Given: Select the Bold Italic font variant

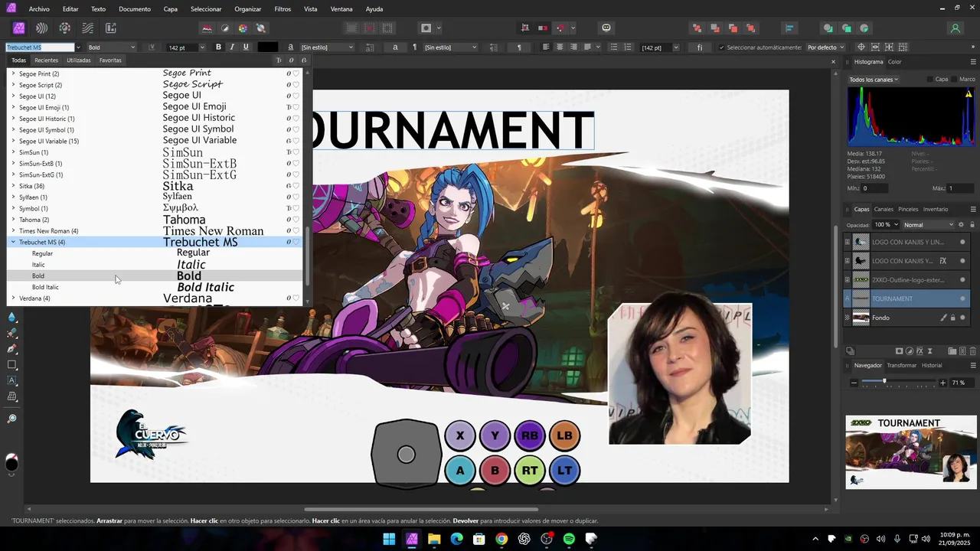Looking at the screenshot, I should pos(155,287).
